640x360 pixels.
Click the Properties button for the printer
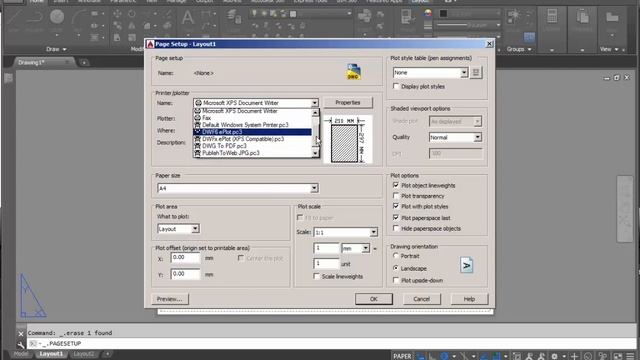(x=348, y=102)
